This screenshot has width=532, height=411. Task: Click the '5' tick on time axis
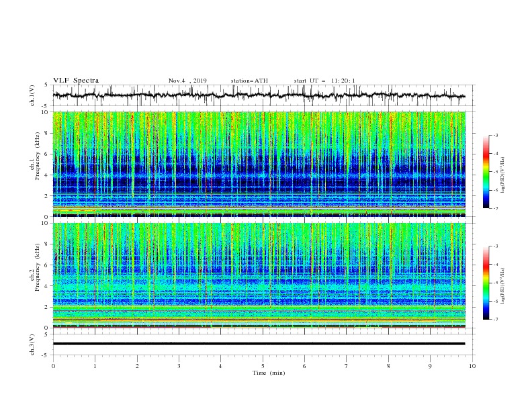pos(263,366)
